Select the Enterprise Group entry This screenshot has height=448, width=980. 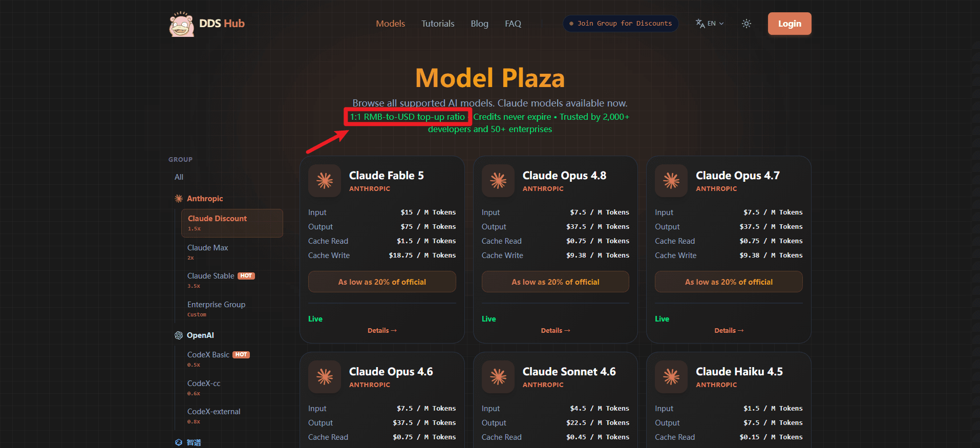click(x=216, y=305)
